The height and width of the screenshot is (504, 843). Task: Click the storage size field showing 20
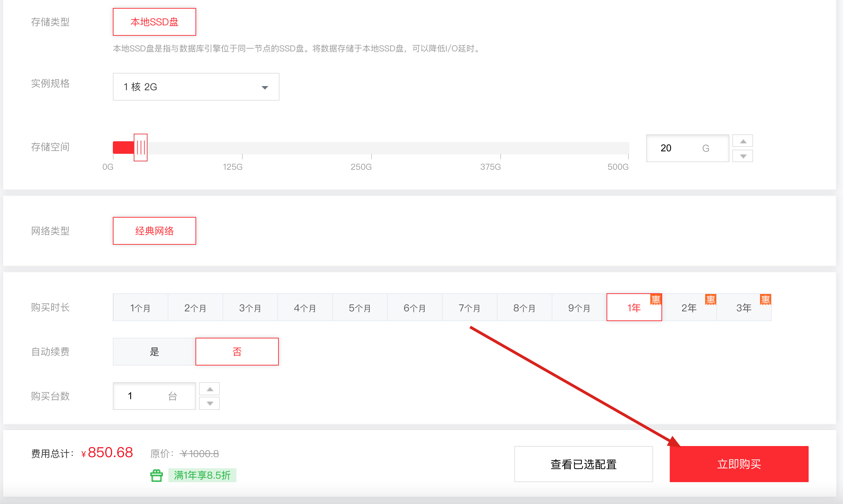pos(687,148)
